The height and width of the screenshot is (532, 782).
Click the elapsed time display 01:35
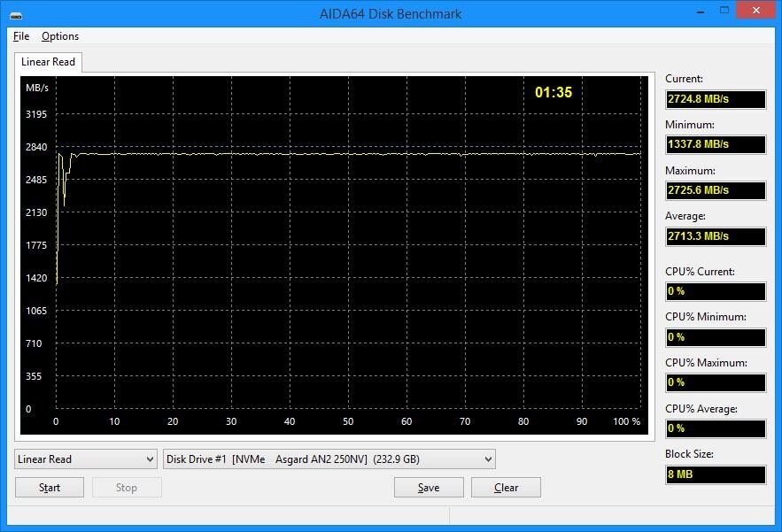coord(554,91)
